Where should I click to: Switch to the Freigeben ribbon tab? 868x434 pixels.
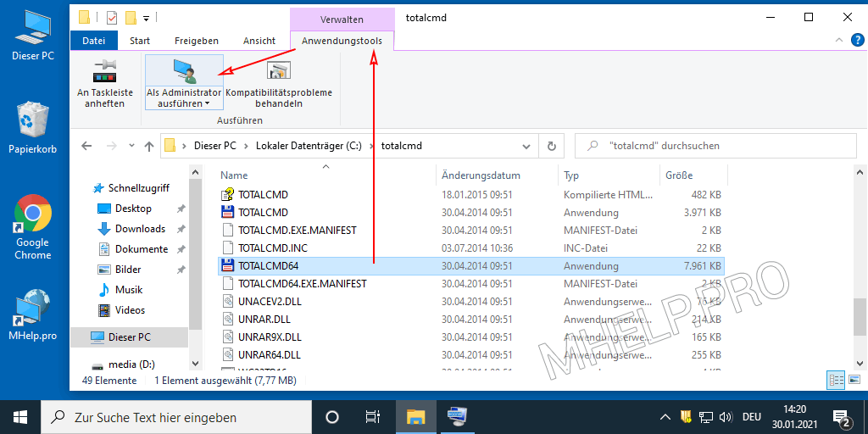pos(196,41)
